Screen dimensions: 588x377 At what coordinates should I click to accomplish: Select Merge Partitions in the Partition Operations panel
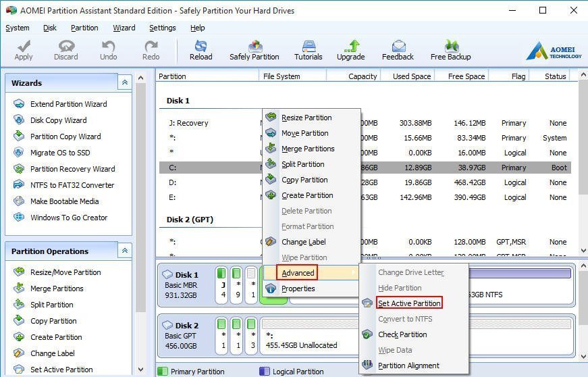click(49, 288)
